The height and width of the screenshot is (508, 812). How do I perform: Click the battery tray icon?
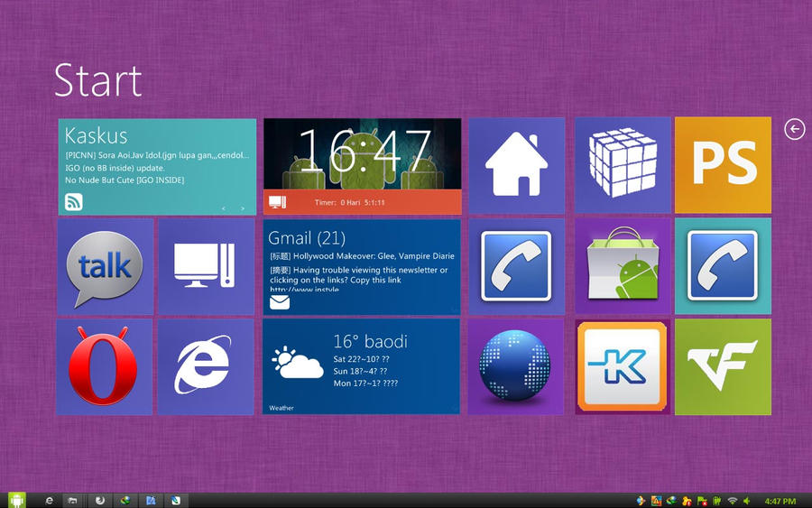717,501
